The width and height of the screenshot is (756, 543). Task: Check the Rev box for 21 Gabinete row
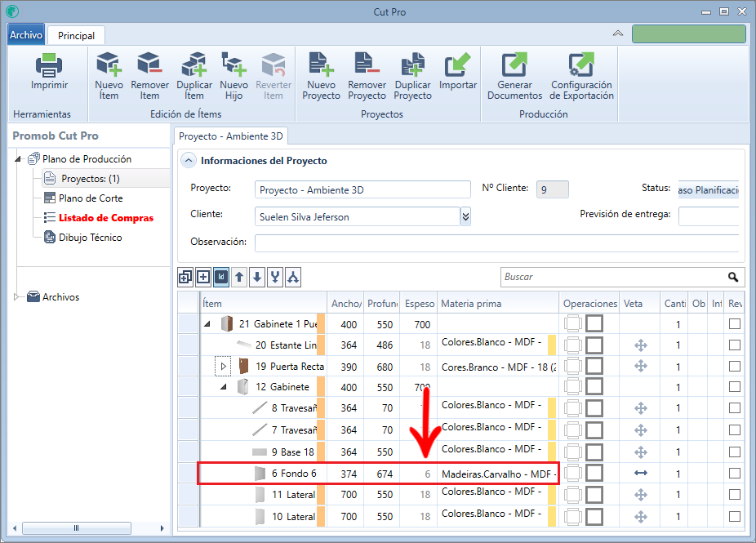[735, 323]
